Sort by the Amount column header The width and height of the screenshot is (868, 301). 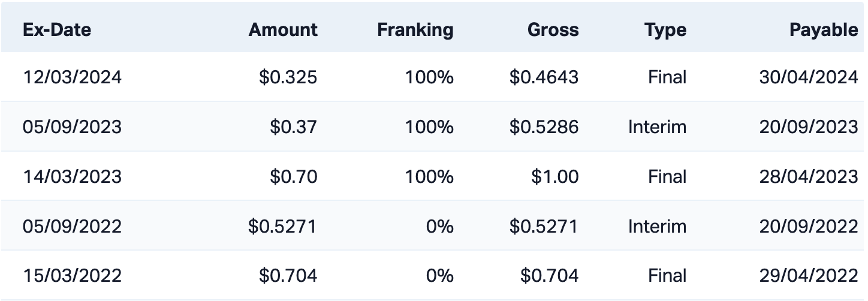(x=283, y=30)
